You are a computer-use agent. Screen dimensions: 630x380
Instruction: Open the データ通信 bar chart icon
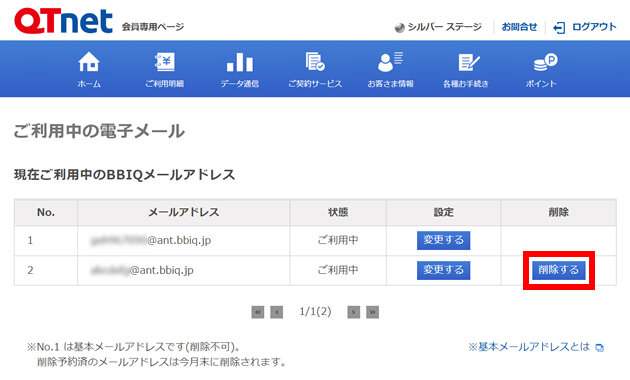click(240, 62)
